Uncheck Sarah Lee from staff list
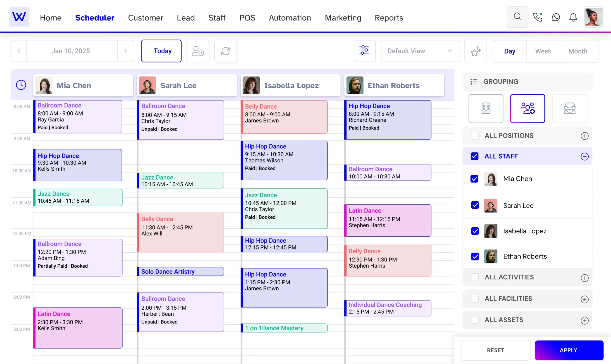The width and height of the screenshot is (611, 364). tap(475, 205)
